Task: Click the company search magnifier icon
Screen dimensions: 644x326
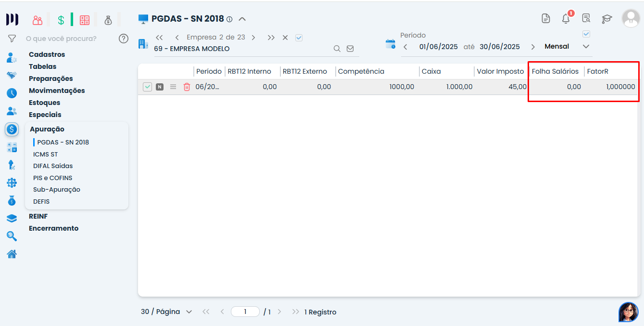Action: click(x=337, y=49)
